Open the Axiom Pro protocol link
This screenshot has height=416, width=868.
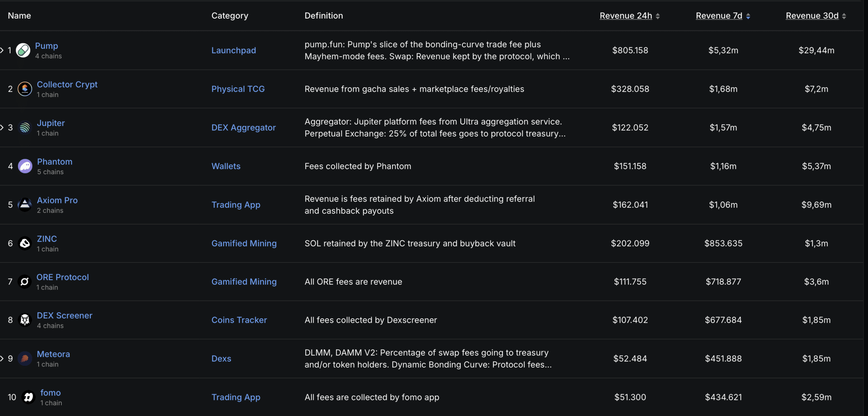click(x=57, y=200)
